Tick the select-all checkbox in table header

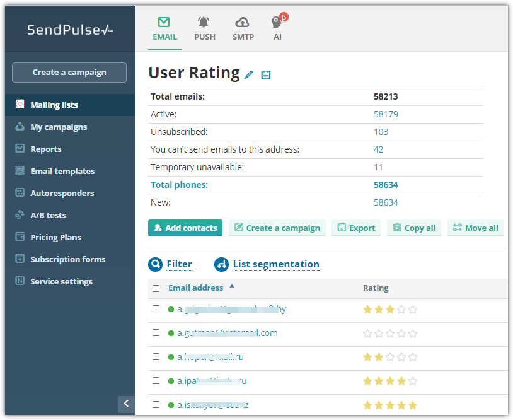pos(156,288)
